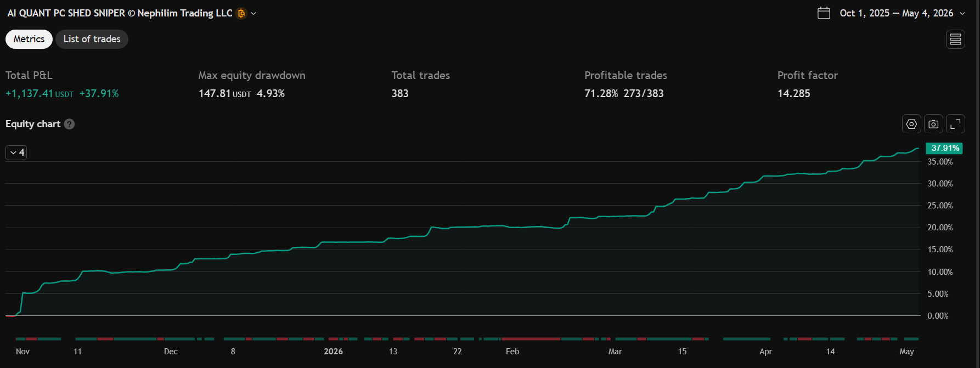
Task: Expand equity chart to fullscreen
Action: [x=955, y=124]
